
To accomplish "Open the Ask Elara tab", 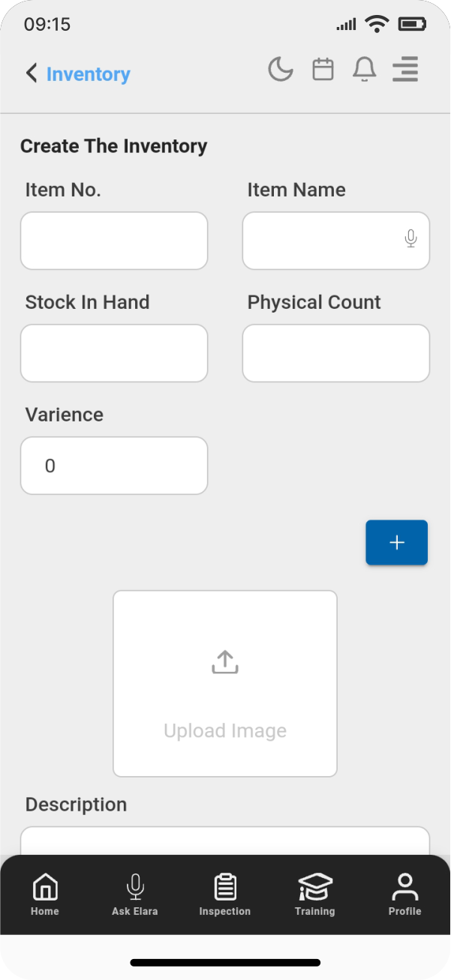I will [135, 895].
